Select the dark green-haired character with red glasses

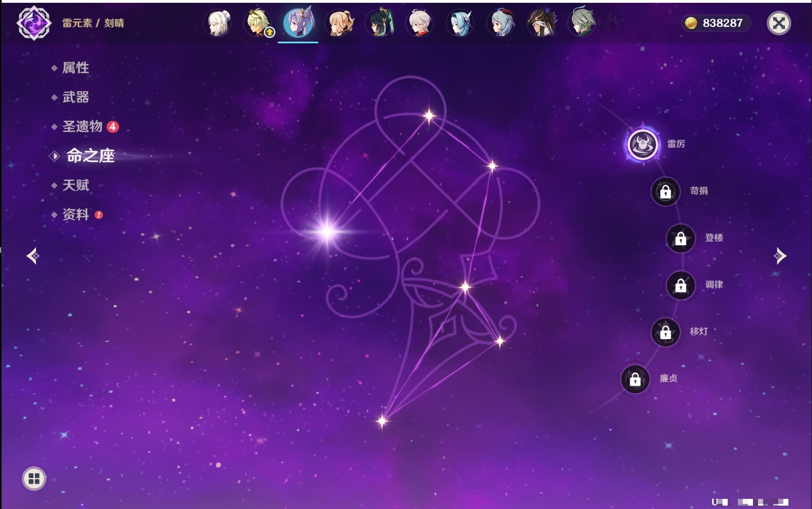click(x=380, y=23)
